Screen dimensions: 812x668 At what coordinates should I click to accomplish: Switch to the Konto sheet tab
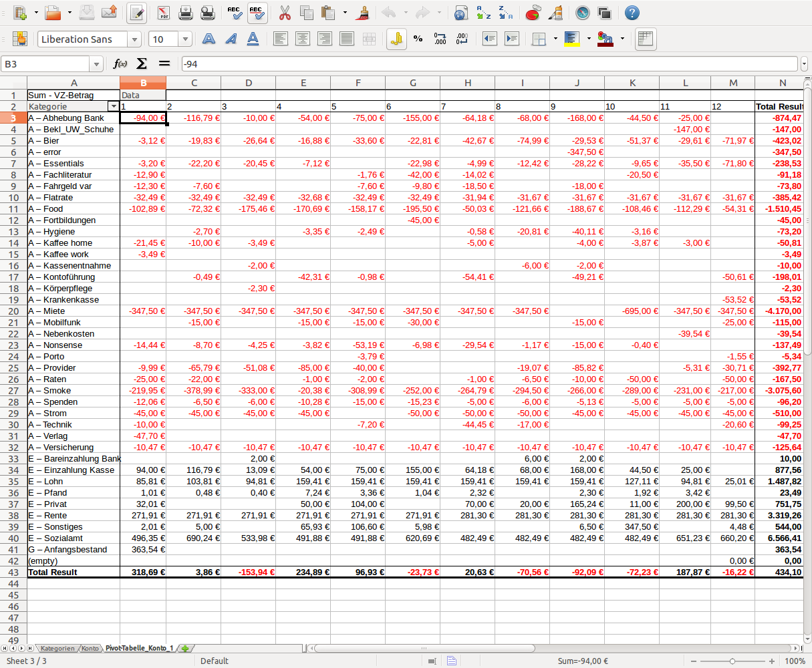coord(90,648)
